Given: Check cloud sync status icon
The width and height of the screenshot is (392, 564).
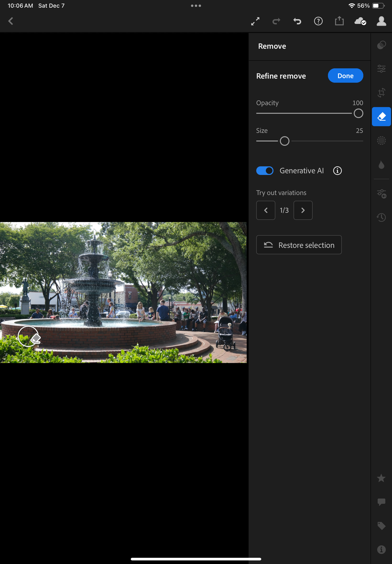Looking at the screenshot, I should [360, 21].
